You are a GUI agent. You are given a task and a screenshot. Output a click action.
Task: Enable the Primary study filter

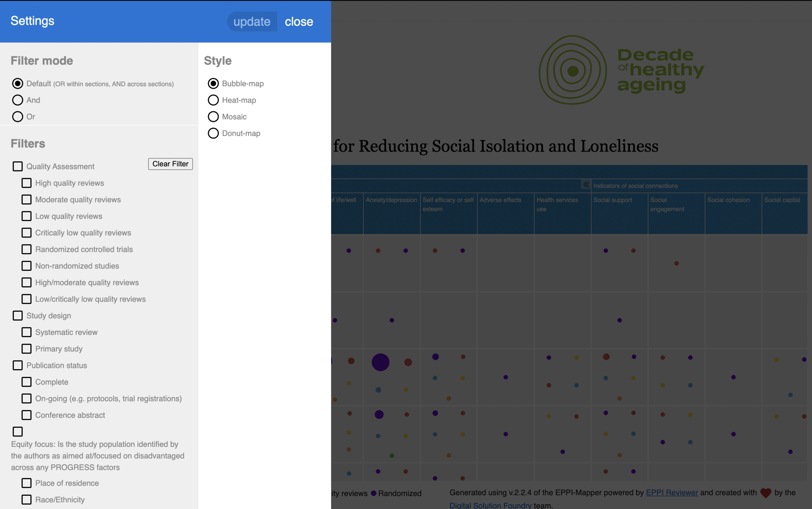point(27,349)
